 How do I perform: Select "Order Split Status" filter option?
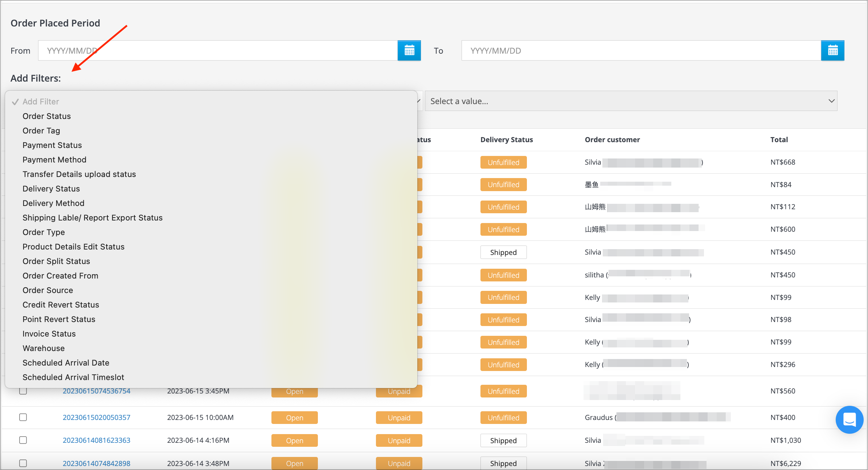(56, 261)
